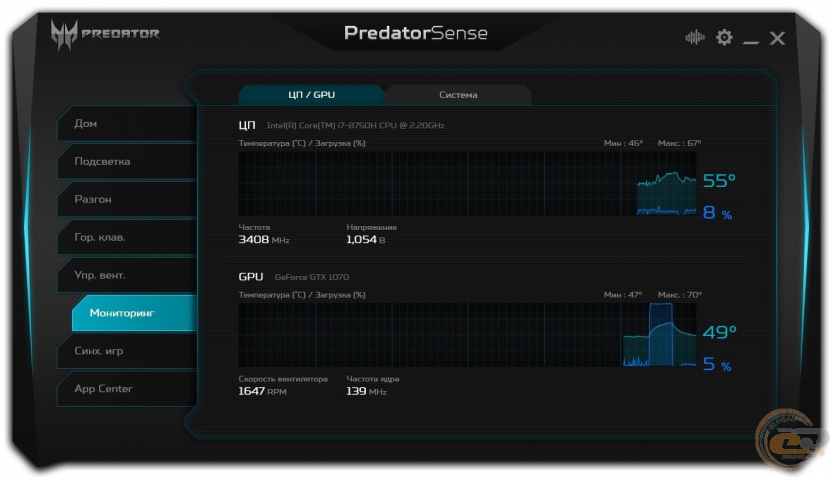Open the Упр. вент. section

[126, 275]
